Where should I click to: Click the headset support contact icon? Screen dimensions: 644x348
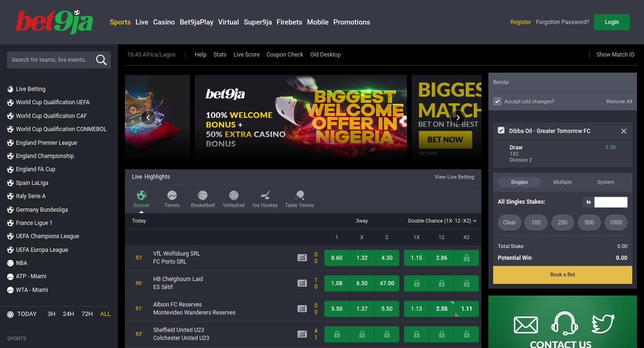tap(564, 323)
